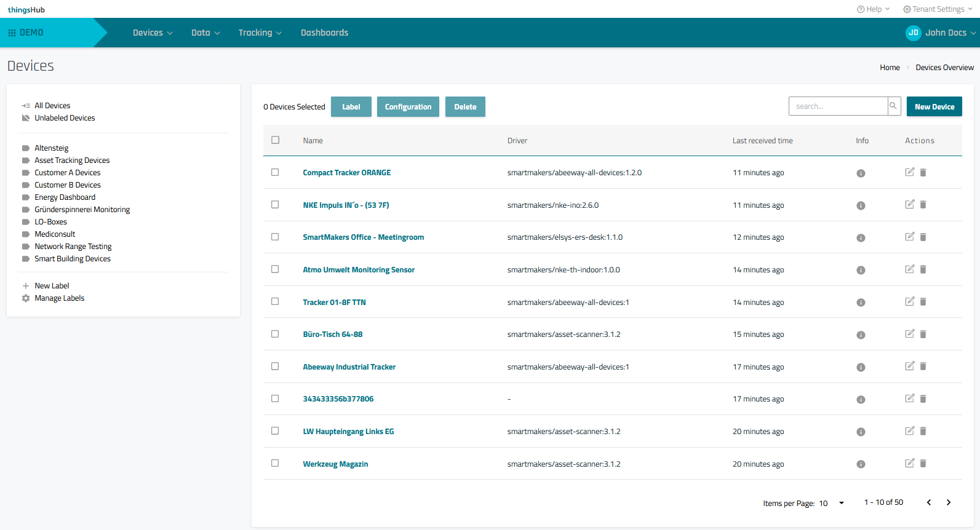
Task: Select checkbox for LW Haupteingang Links EG
Action: click(275, 431)
